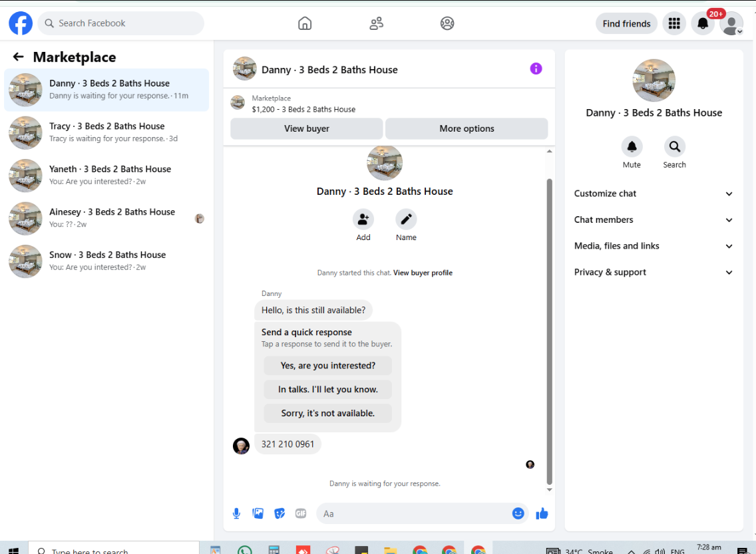Click the Marketplace listing thumbnail for $1,200

(238, 102)
